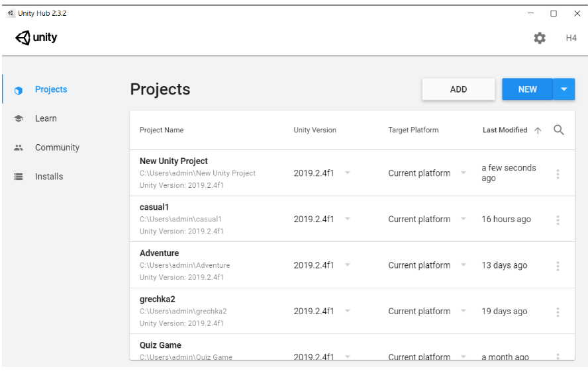Click '16 hours ago' timestamp
Viewport: 588px width, 373px height.
507,219
